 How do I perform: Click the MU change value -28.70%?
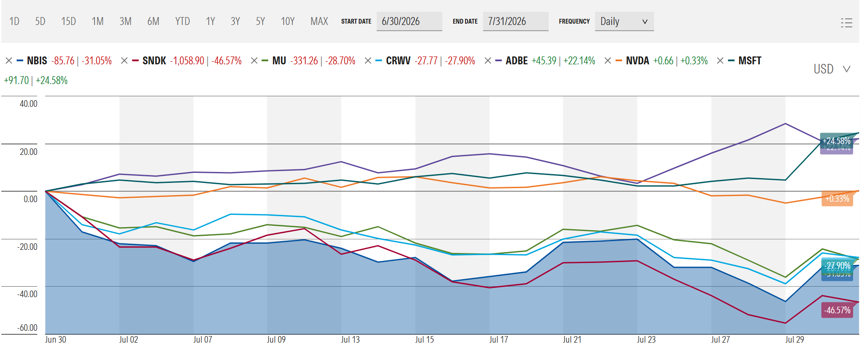(340, 61)
